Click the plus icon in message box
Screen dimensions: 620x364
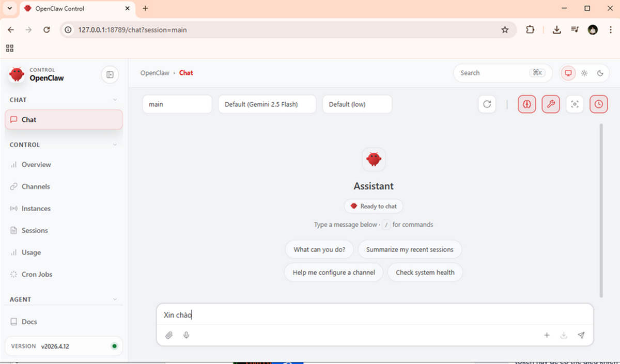pyautogui.click(x=547, y=335)
